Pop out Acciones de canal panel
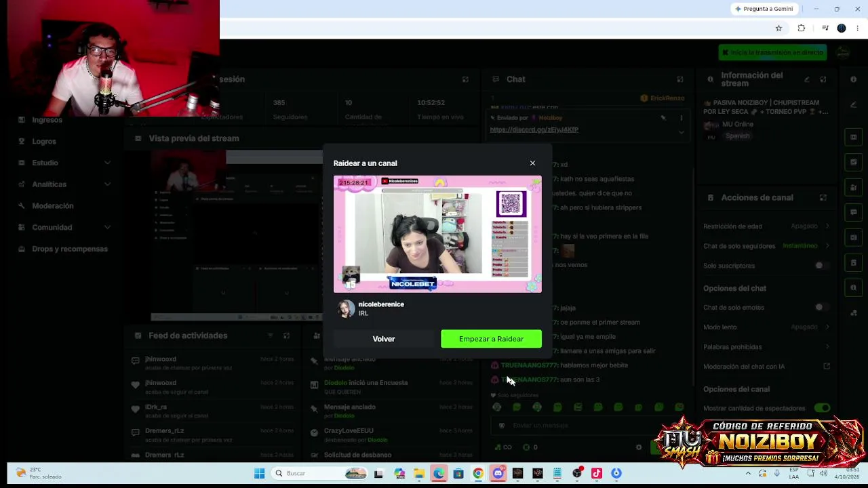The width and height of the screenshot is (868, 488). (823, 198)
